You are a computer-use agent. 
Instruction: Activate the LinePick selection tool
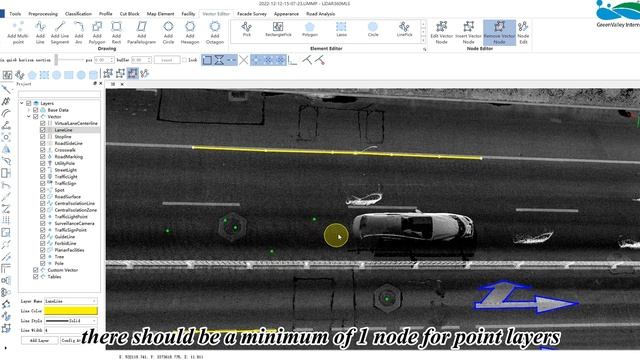point(404,30)
